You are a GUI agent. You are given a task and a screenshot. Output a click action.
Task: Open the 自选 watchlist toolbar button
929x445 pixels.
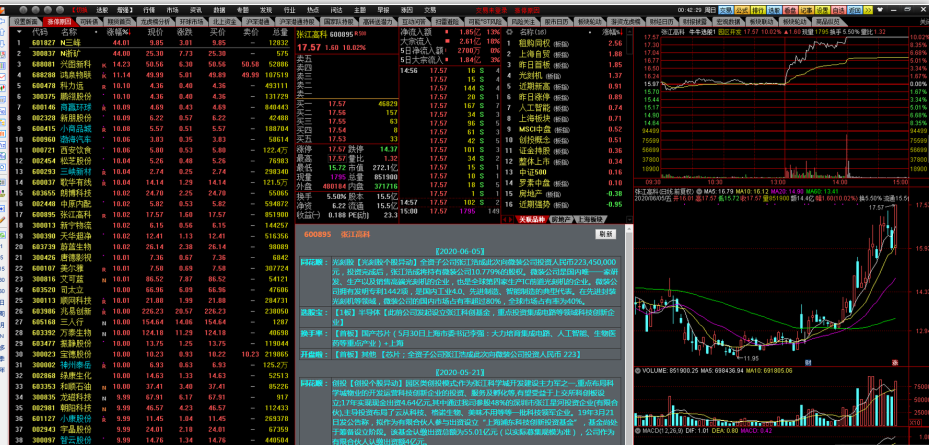pyautogui.click(x=838, y=10)
